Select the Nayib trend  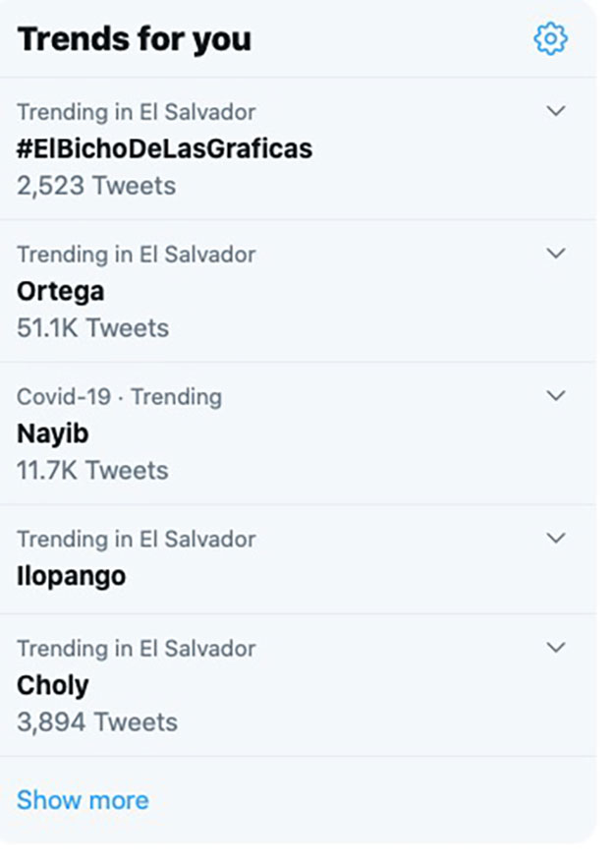pos(53,433)
